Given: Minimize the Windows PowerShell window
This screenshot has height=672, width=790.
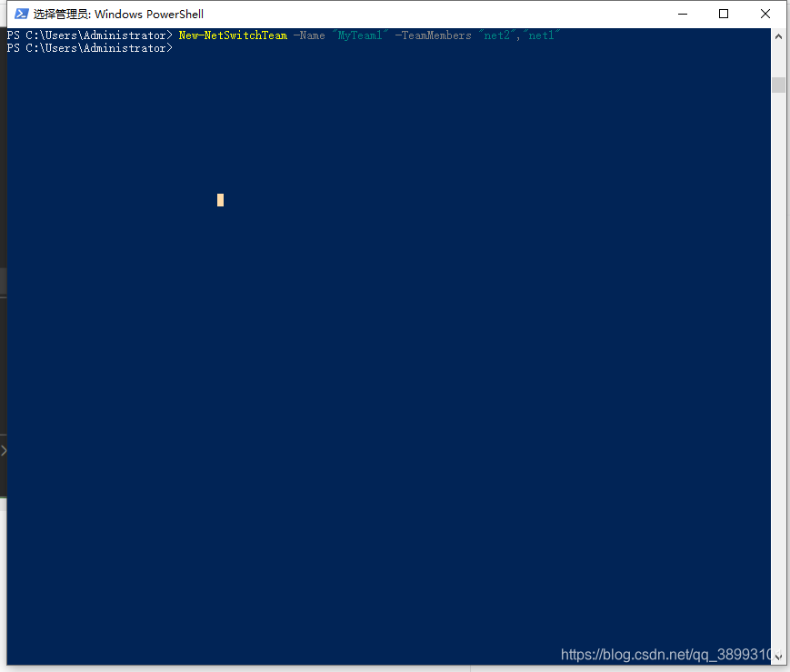Looking at the screenshot, I should (x=683, y=15).
